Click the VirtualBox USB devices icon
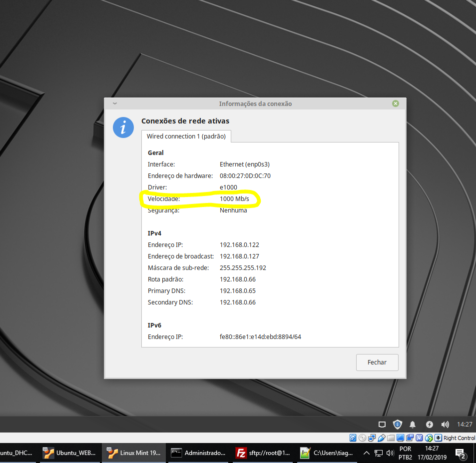The width and height of the screenshot is (476, 463). coord(382,438)
